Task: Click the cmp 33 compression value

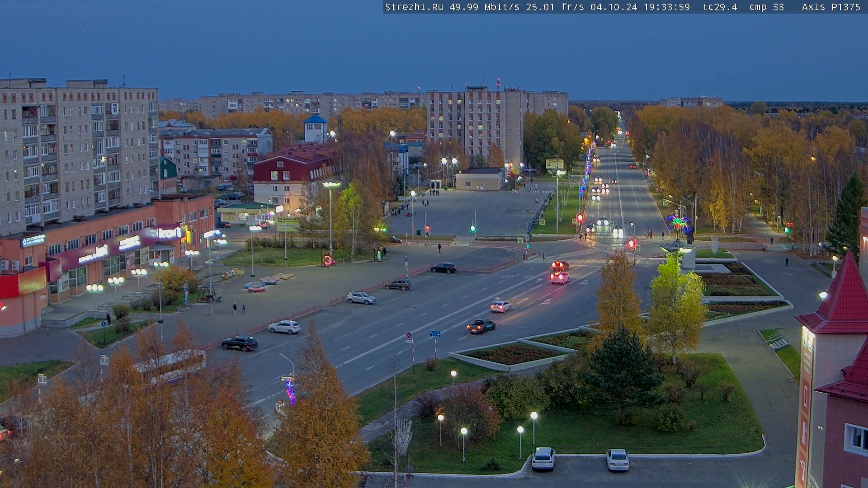Action: pyautogui.click(x=766, y=7)
